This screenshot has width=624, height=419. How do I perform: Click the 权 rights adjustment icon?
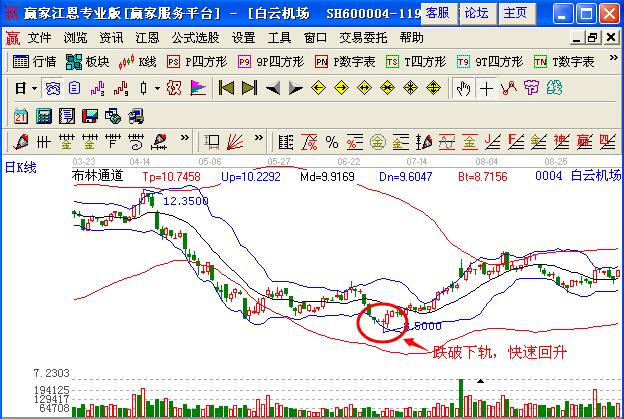click(174, 88)
